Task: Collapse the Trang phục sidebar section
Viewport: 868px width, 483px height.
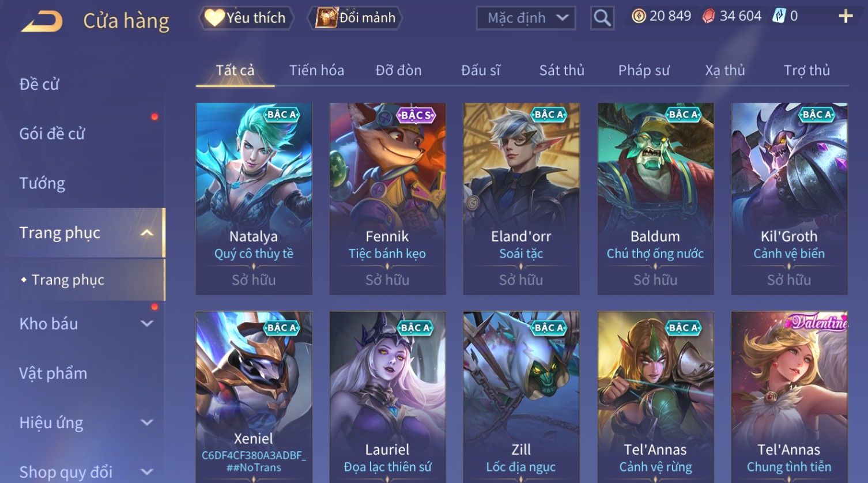Action: click(x=147, y=233)
